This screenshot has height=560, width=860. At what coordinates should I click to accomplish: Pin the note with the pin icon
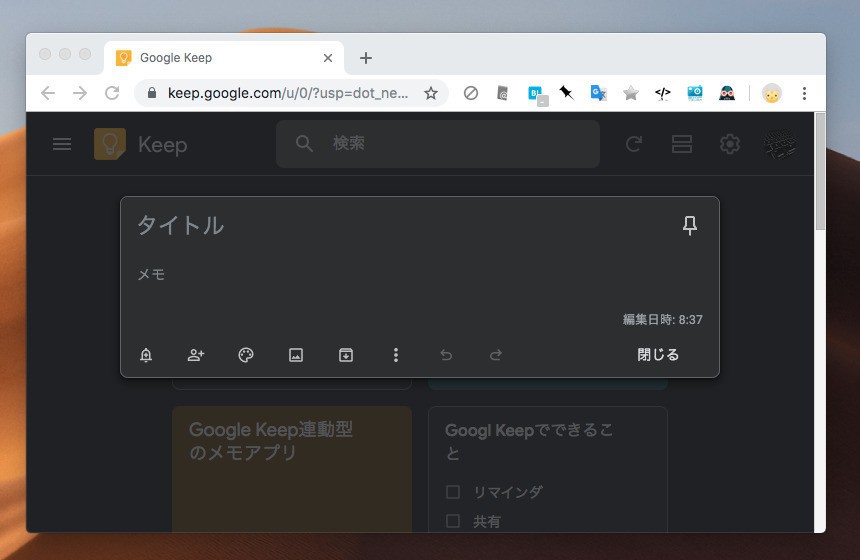coord(689,225)
